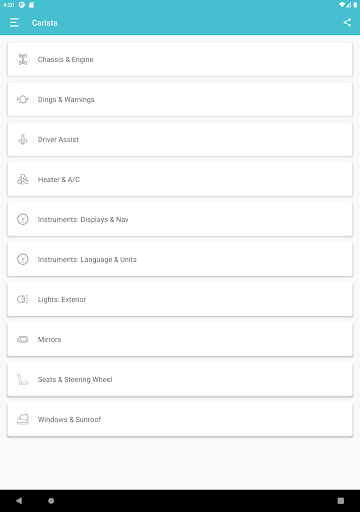Open Dings & Warnings settings
The height and width of the screenshot is (512, 360).
tap(180, 99)
